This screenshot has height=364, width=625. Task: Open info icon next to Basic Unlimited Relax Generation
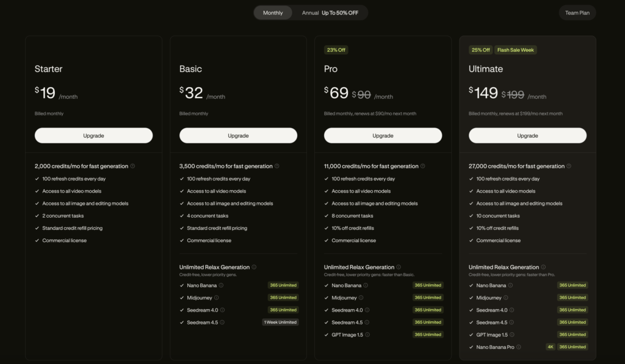(x=254, y=267)
